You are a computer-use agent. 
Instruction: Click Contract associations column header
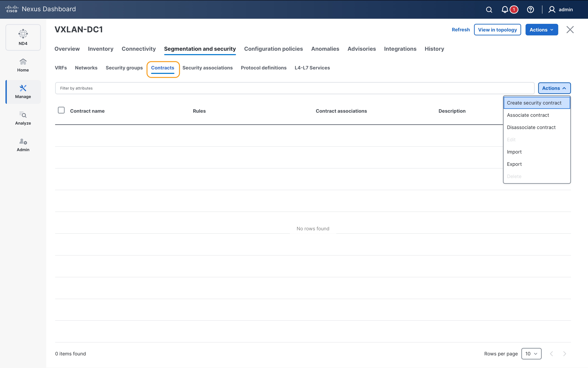(341, 111)
